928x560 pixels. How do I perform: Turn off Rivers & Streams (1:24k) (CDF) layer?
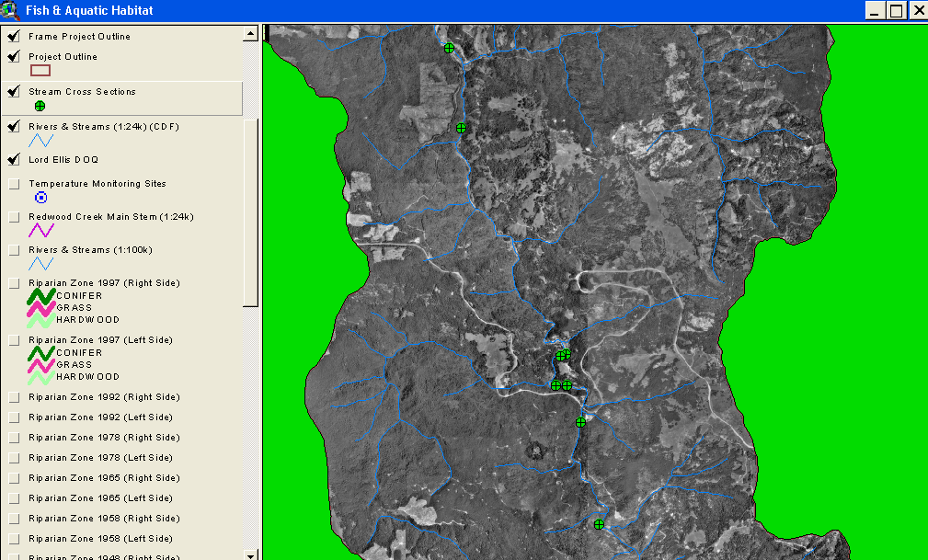[14, 126]
